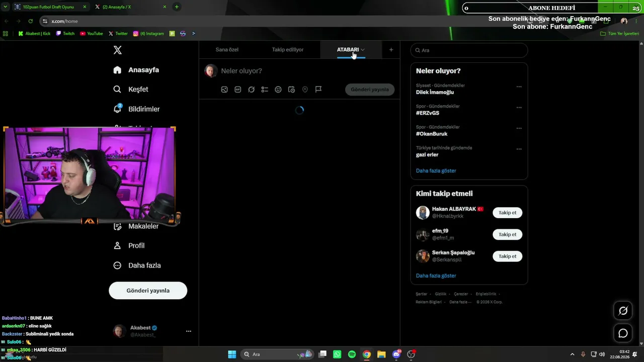Open the emoji picker in composer
This screenshot has height=362, width=644.
coord(278,89)
